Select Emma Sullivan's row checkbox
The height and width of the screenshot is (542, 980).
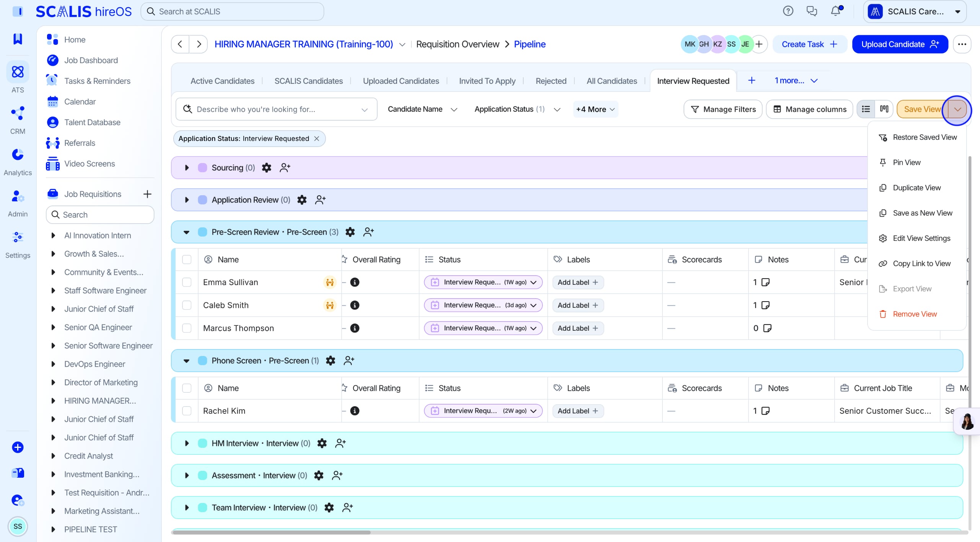pyautogui.click(x=187, y=282)
